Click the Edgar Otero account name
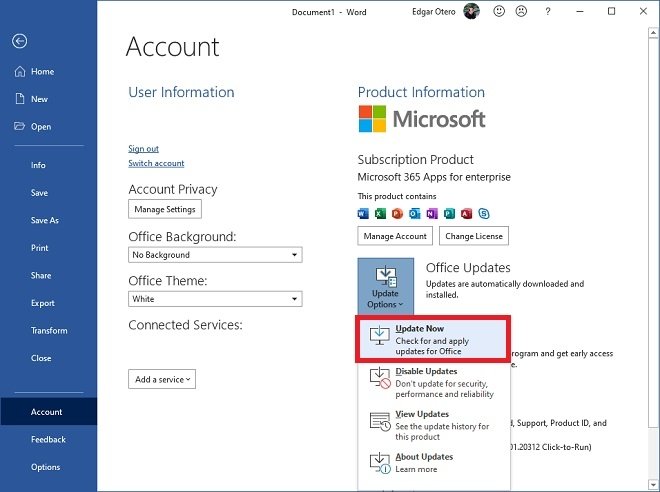 pos(434,12)
